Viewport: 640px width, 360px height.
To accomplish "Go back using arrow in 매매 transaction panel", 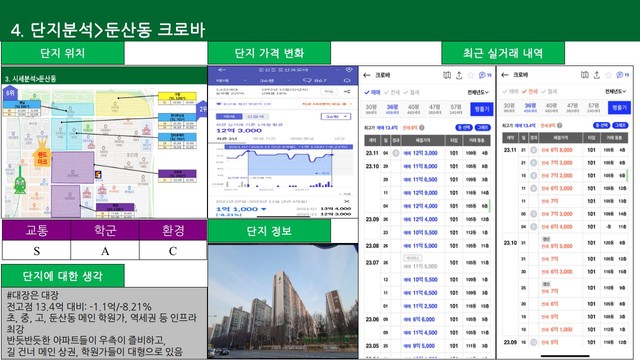I will tap(367, 75).
